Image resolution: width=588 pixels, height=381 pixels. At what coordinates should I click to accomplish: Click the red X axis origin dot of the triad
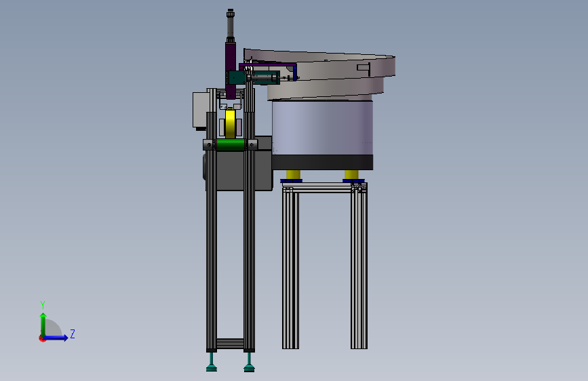click(x=42, y=338)
